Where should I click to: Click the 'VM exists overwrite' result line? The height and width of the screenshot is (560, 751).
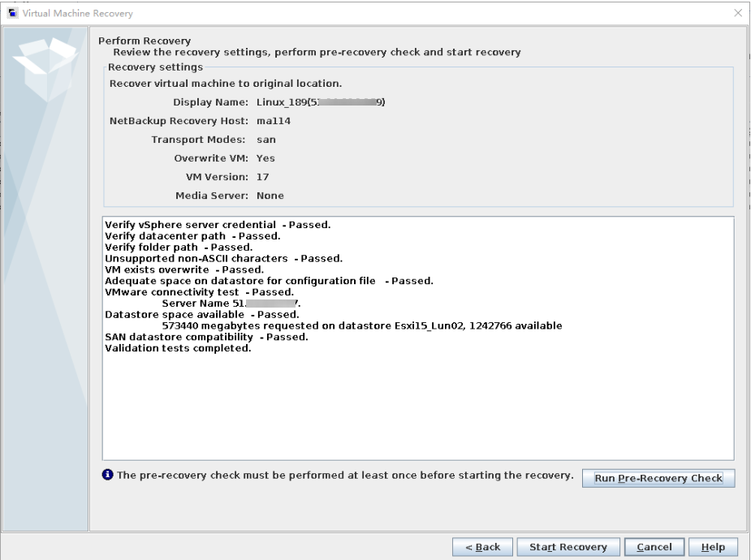pyautogui.click(x=184, y=269)
